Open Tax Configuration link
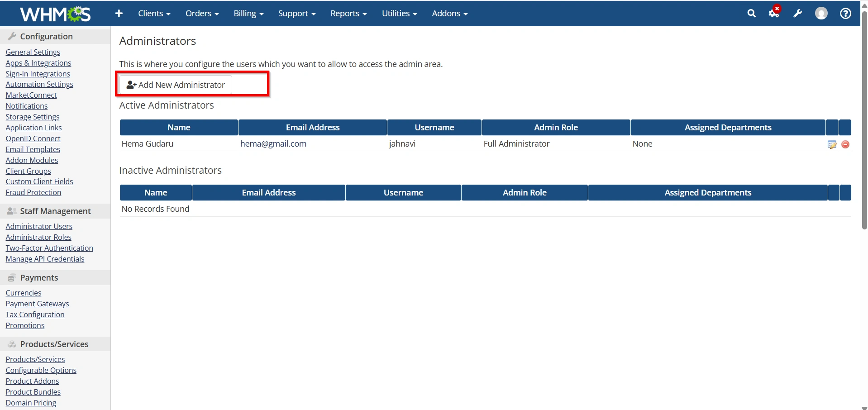This screenshot has height=410, width=868. (35, 315)
